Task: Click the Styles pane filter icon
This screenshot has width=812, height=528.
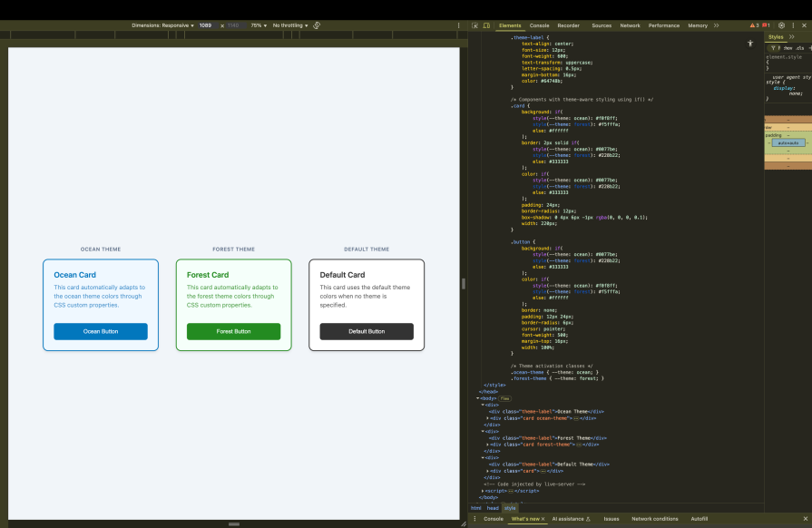Action: (774, 47)
